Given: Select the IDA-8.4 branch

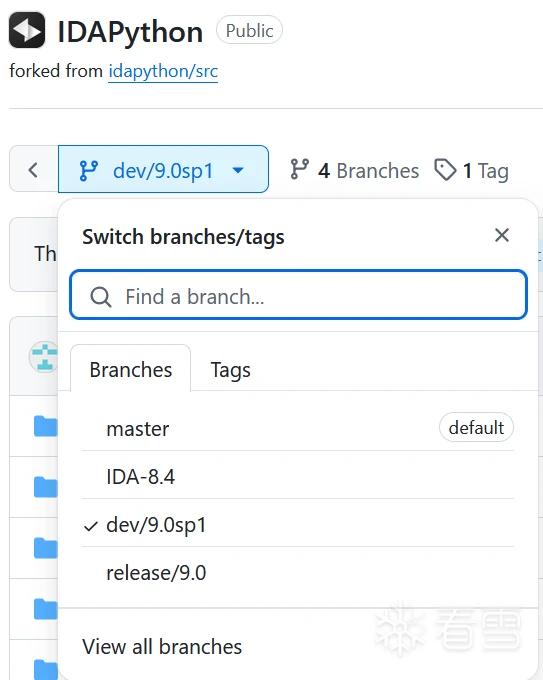Looking at the screenshot, I should point(297,476).
